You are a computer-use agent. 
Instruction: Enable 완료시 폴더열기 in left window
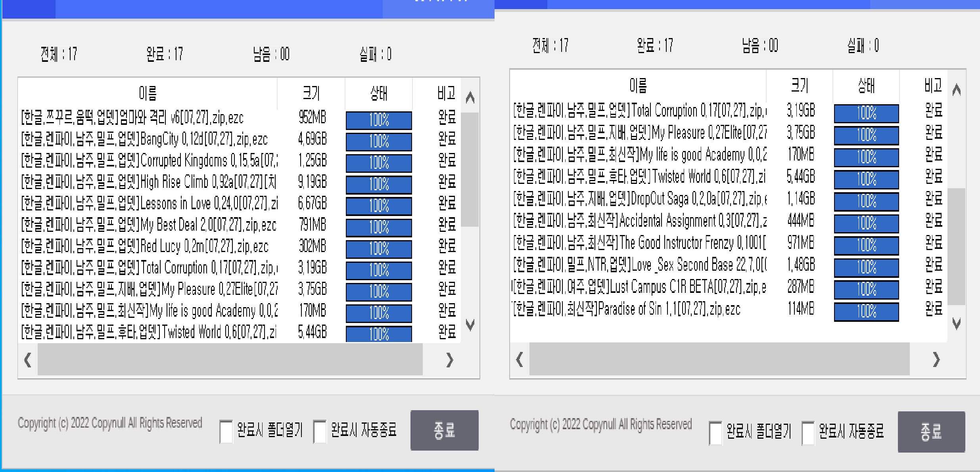click(226, 431)
